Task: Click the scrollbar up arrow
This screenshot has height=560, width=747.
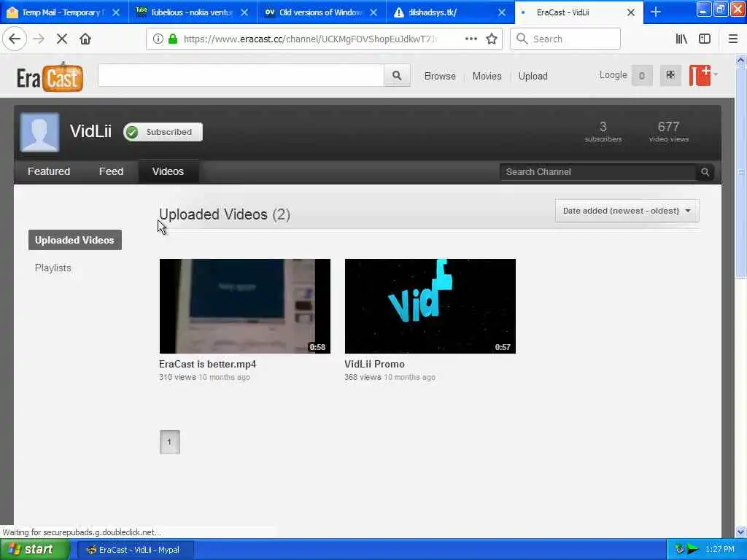Action: [x=740, y=60]
